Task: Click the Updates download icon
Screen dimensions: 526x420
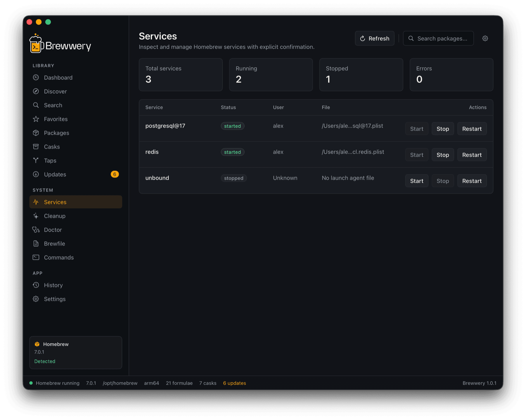Action: pyautogui.click(x=36, y=174)
